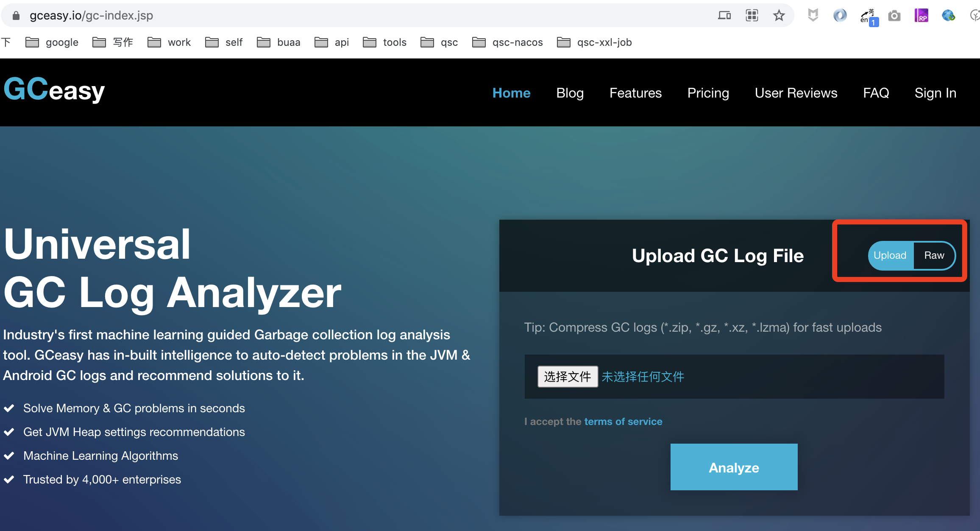Open the 写作 bookmarks folder
Viewport: 980px width, 531px height.
(x=113, y=42)
